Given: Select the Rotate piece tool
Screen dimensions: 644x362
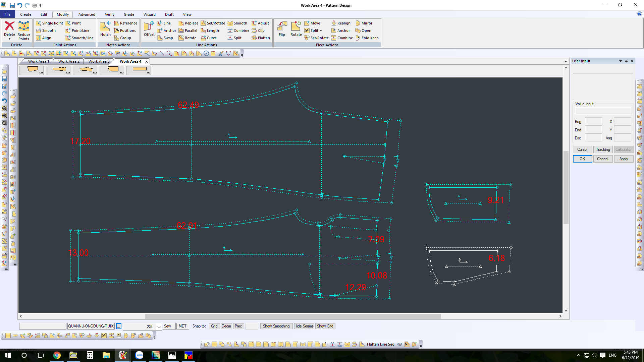Looking at the screenshot, I should 296,27.
